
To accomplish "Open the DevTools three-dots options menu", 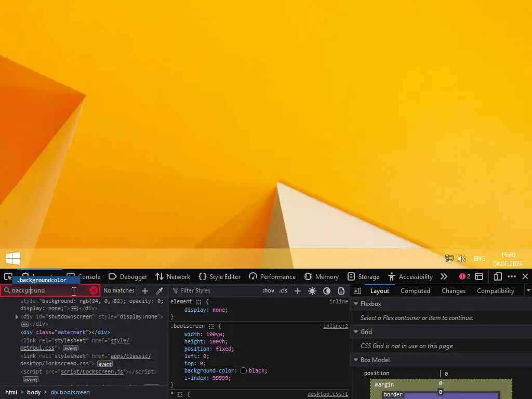I will pyautogui.click(x=512, y=276).
